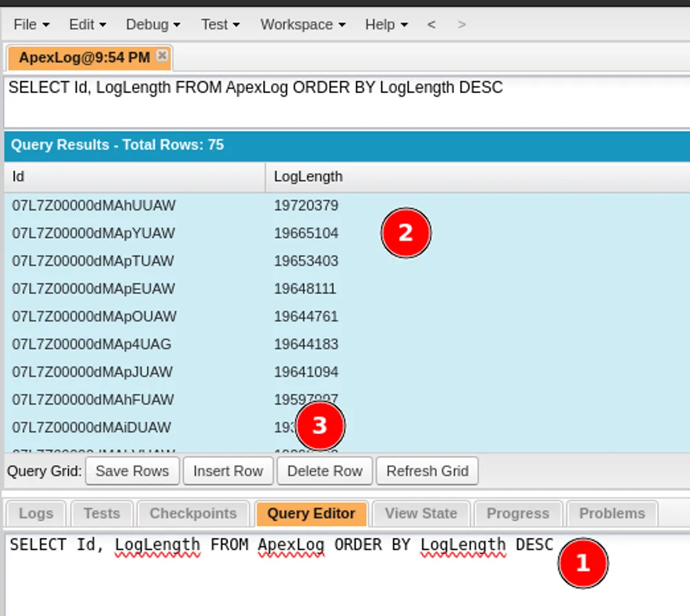Switch to the Query Editor tab
Screen dimensions: 690x616
(x=311, y=513)
